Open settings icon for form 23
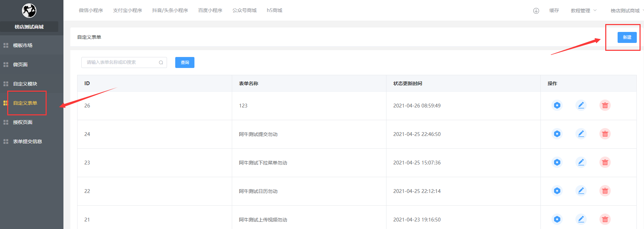644x229 pixels. [x=557, y=162]
